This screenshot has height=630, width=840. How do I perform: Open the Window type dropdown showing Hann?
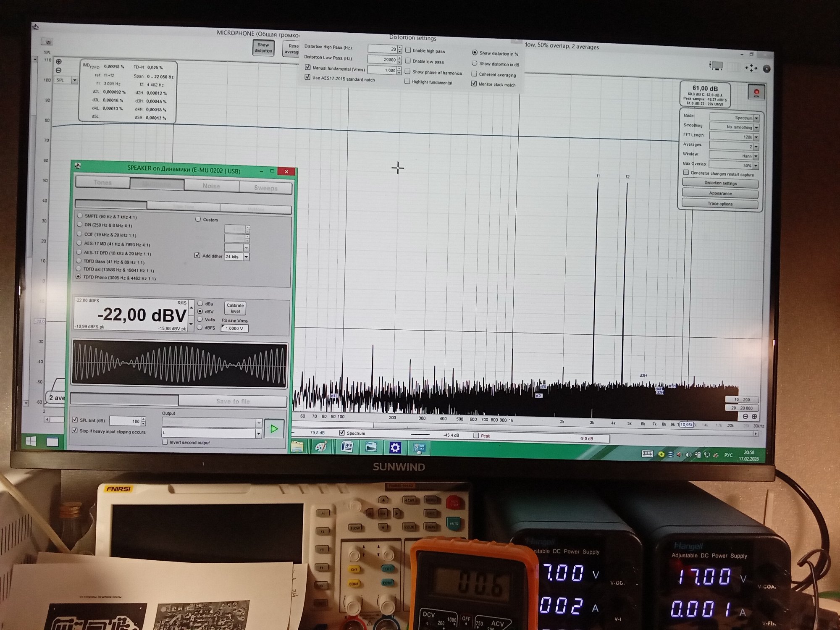[756, 156]
